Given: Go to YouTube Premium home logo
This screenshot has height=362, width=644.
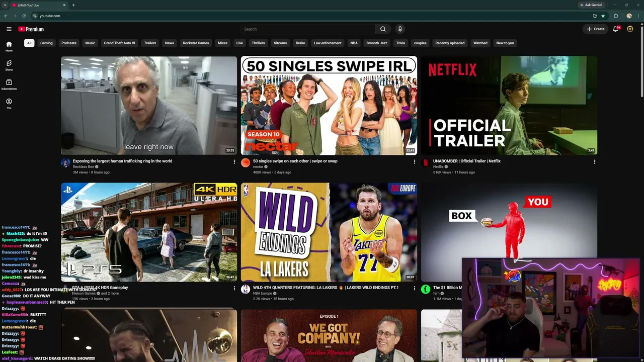Looking at the screenshot, I should click(31, 29).
